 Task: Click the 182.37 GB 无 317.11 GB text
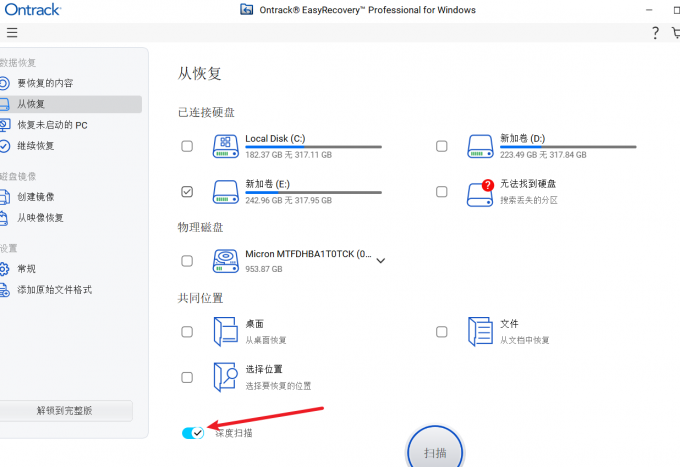(x=288, y=155)
